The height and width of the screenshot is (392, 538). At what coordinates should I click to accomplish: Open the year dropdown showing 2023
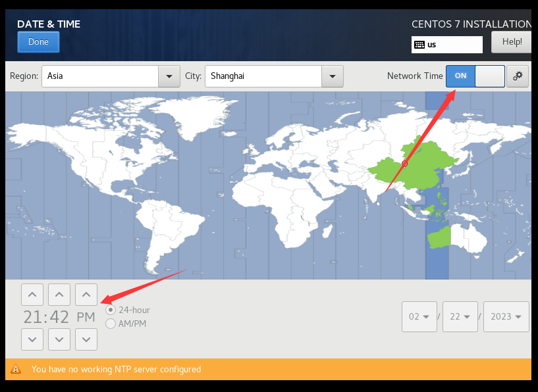click(x=506, y=316)
